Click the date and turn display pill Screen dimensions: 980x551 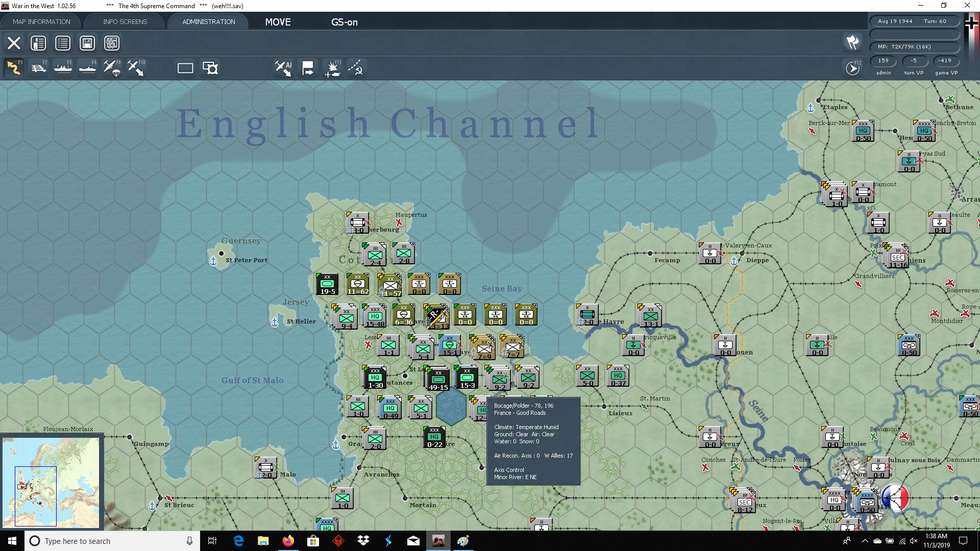[x=915, y=21]
